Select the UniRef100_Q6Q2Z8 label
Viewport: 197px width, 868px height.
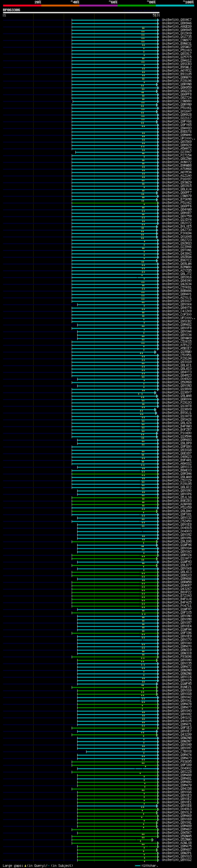coord(176,91)
